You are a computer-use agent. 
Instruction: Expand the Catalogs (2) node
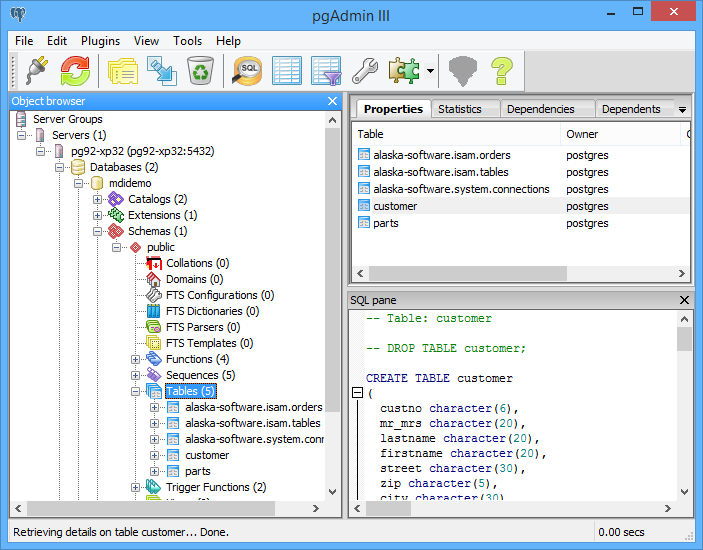(x=97, y=199)
